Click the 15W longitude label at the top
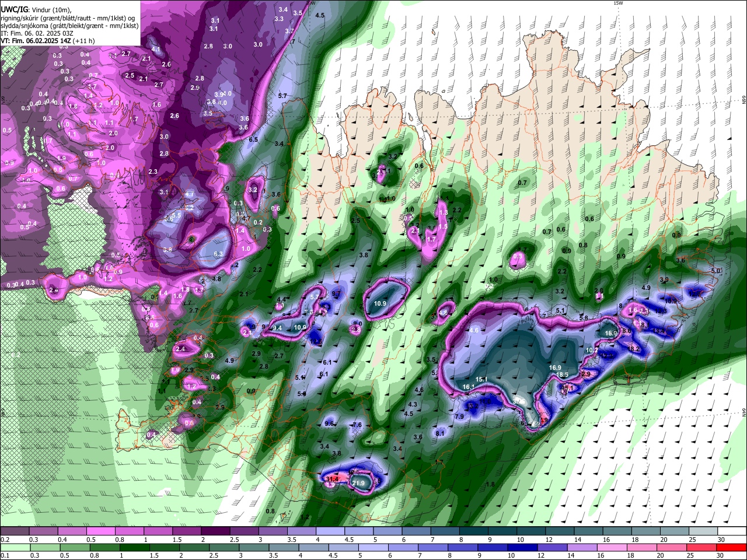 (618, 3)
